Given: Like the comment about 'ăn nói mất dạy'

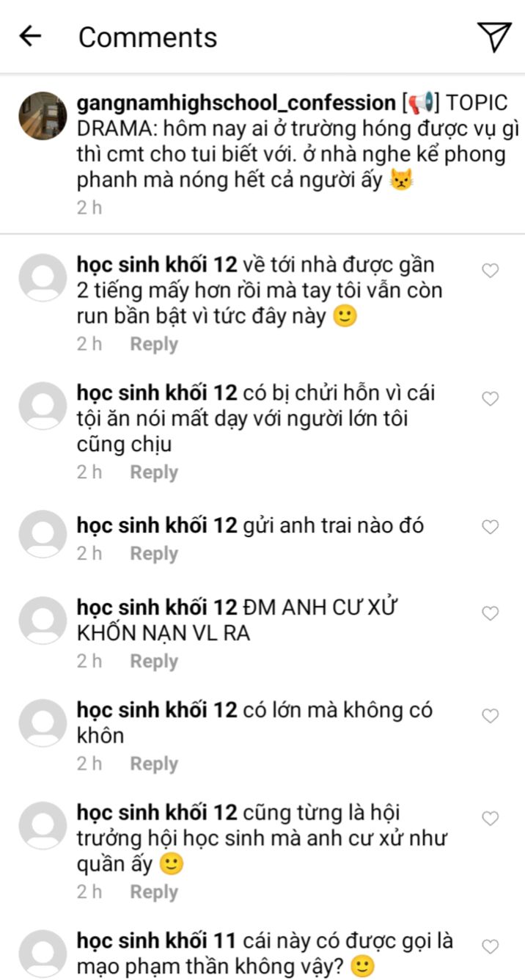Looking at the screenshot, I should point(490,398).
